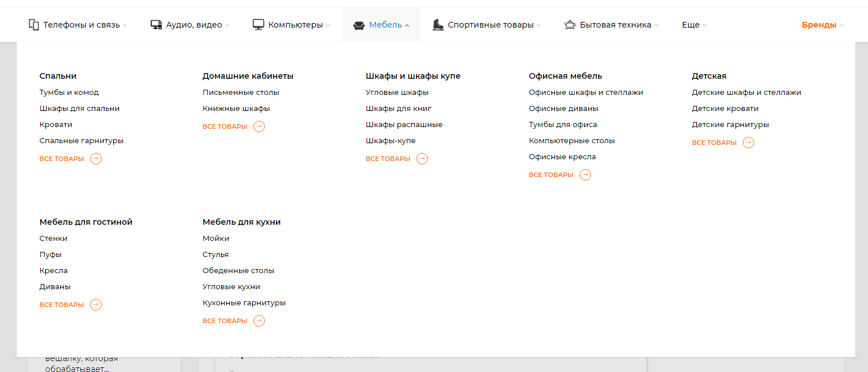Click the phone icon beside Телефоны и связь
The image size is (868, 372).
34,25
